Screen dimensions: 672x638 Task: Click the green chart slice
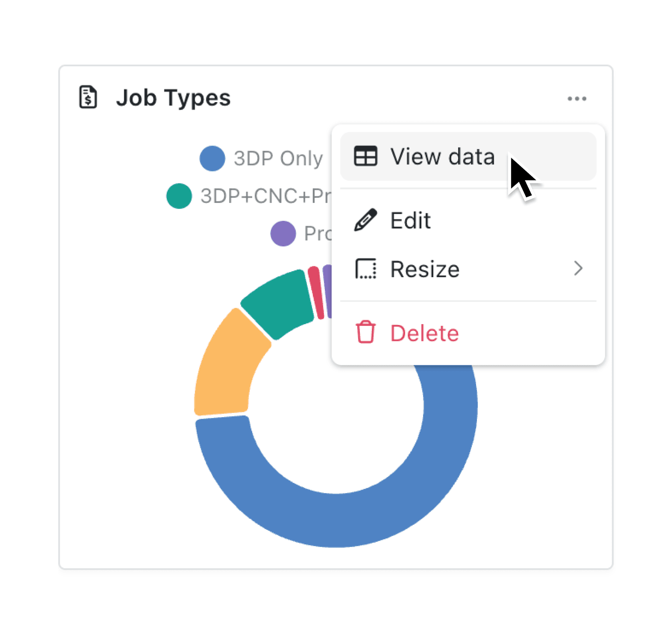tap(275, 301)
